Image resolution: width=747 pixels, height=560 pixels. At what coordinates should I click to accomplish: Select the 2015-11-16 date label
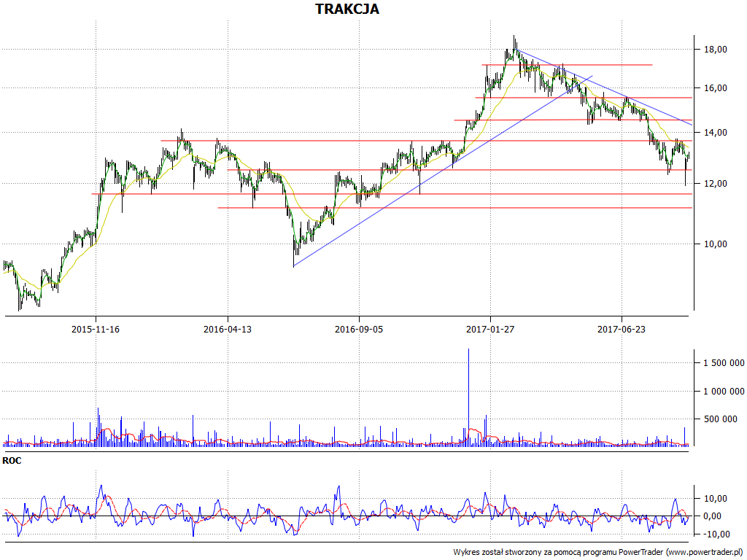(96, 329)
